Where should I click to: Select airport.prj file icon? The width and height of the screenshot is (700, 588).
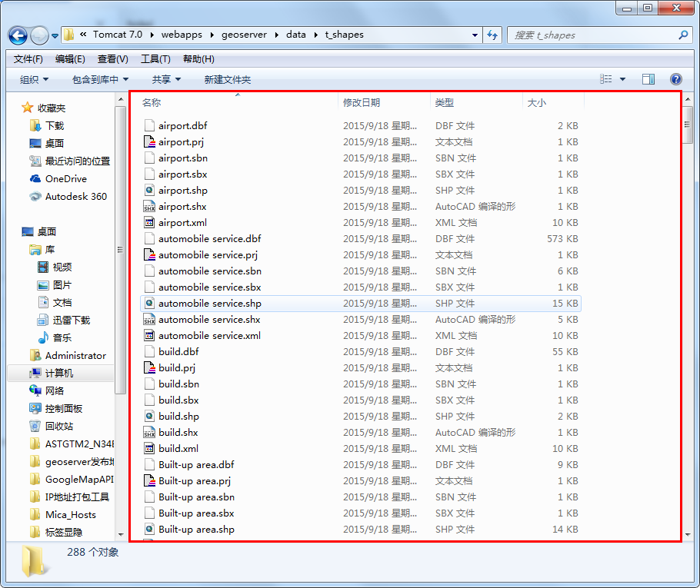coord(149,142)
